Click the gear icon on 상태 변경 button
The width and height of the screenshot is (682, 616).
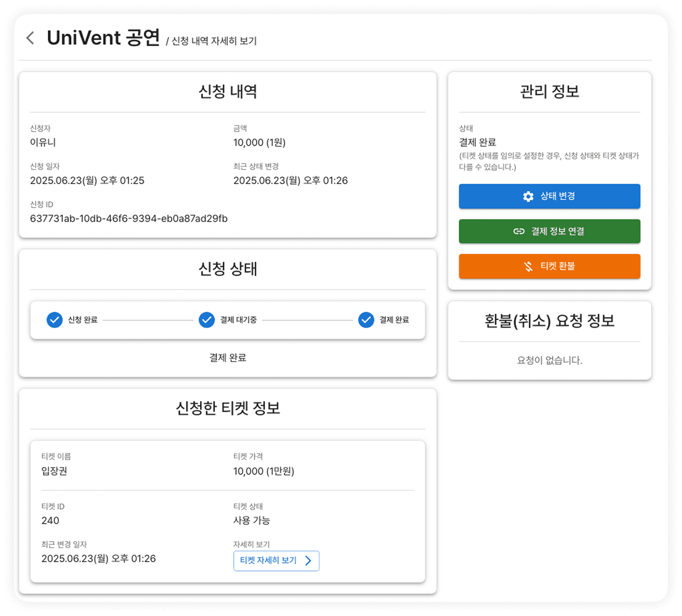tap(528, 196)
